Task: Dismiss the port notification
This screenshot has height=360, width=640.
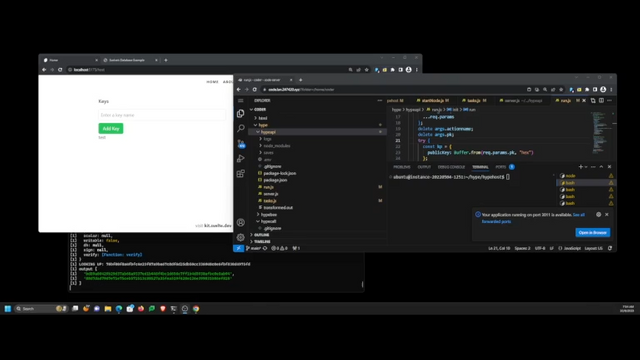Action: click(x=607, y=215)
